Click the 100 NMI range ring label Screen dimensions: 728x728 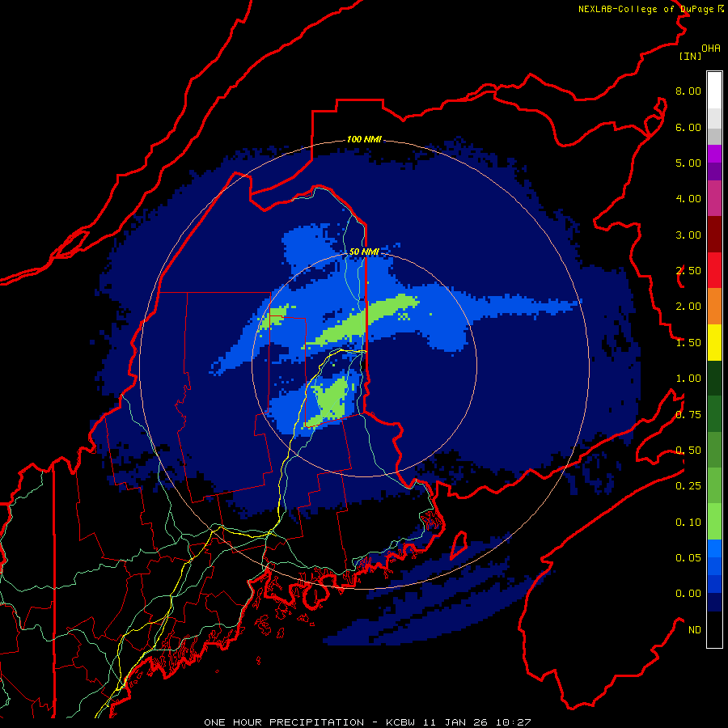tap(364, 139)
